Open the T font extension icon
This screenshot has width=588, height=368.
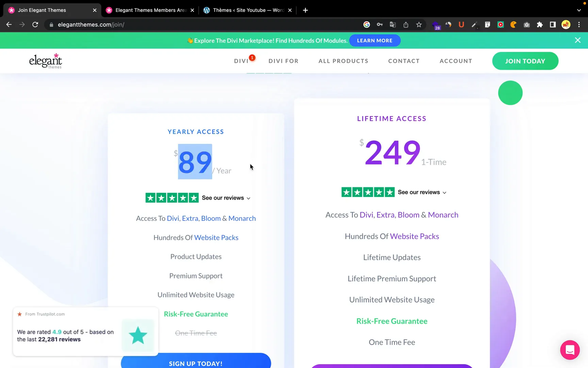coord(487,25)
